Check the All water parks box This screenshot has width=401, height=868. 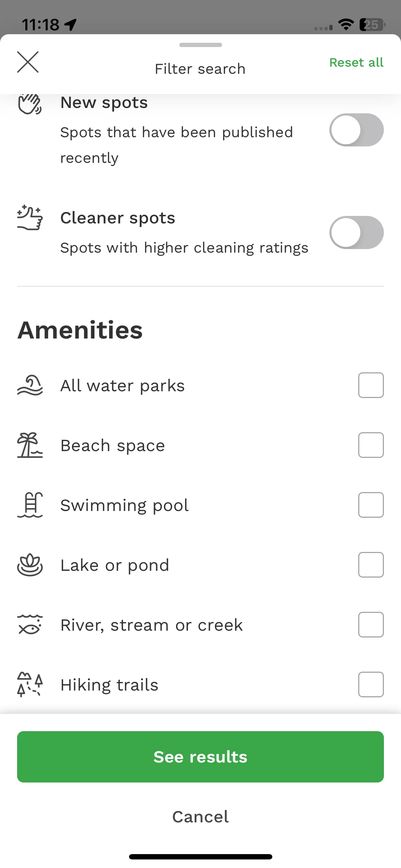click(371, 385)
